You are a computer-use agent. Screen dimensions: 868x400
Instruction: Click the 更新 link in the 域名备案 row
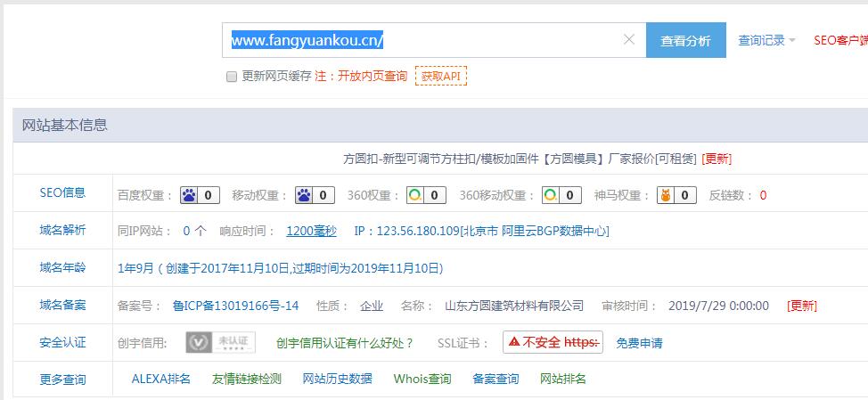tap(801, 306)
